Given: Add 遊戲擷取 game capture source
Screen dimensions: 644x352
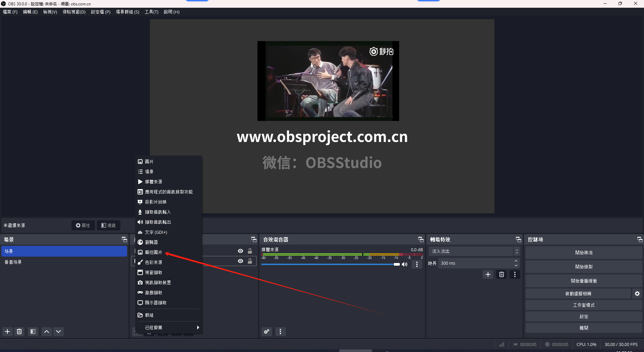Looking at the screenshot, I should (x=168, y=293).
